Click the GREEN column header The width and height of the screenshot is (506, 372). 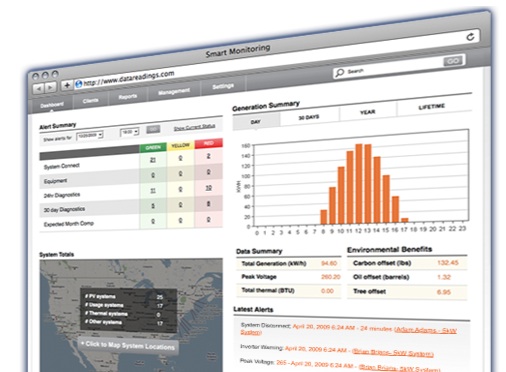153,147
